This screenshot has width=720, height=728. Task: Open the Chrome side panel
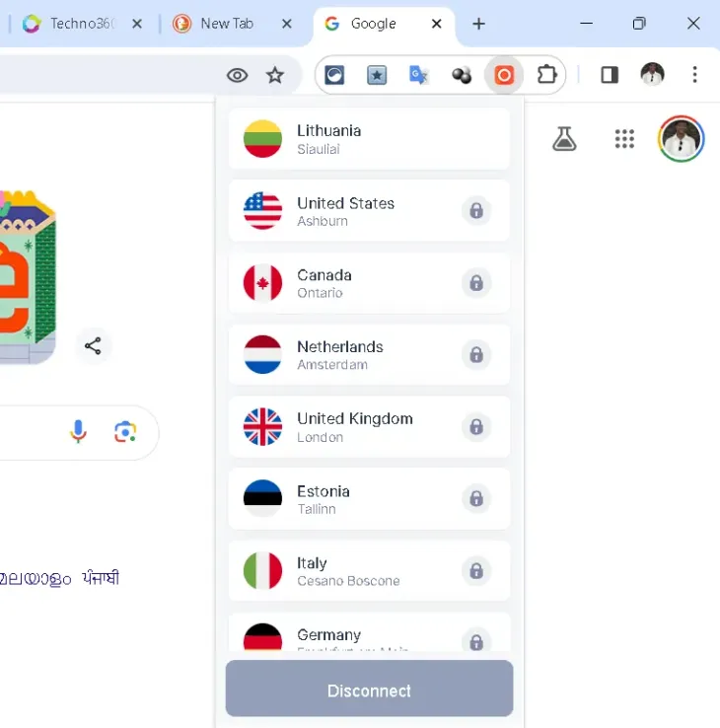point(610,75)
